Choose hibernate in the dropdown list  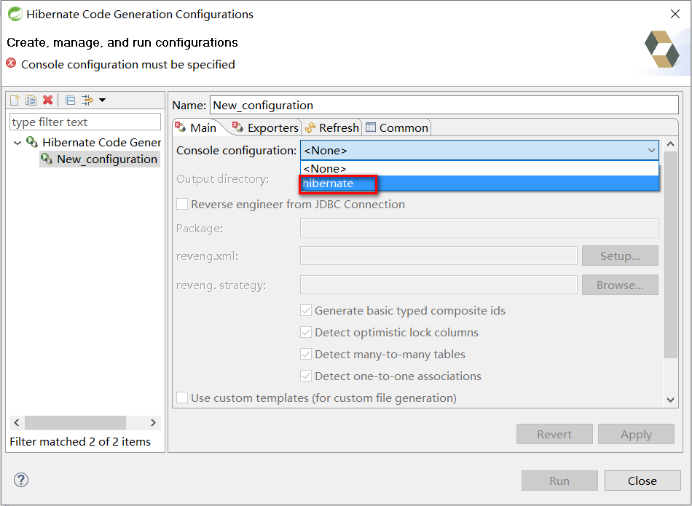tap(480, 183)
